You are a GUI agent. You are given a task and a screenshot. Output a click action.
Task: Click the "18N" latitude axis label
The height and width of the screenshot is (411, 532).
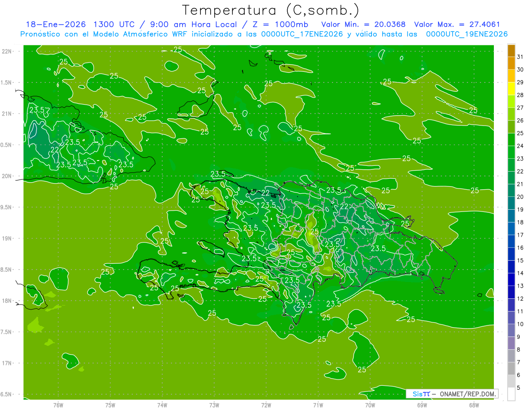pyautogui.click(x=8, y=301)
